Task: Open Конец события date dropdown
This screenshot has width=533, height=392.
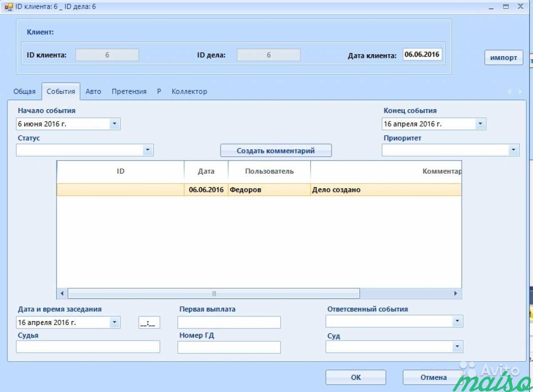Action: [x=480, y=124]
